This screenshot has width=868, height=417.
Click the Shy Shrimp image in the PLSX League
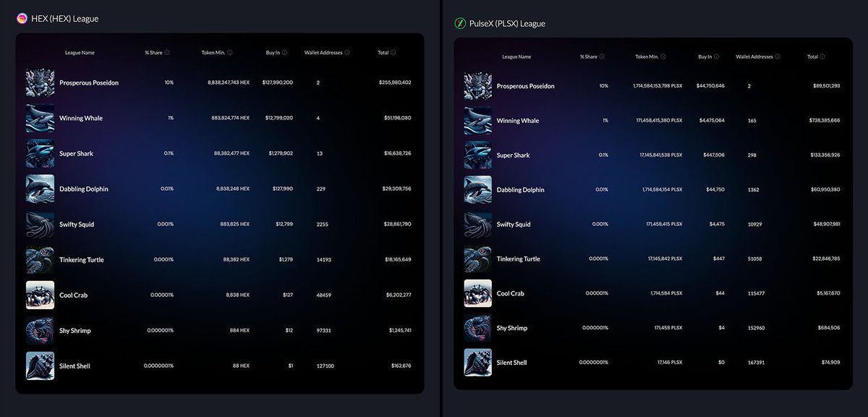[x=478, y=328]
